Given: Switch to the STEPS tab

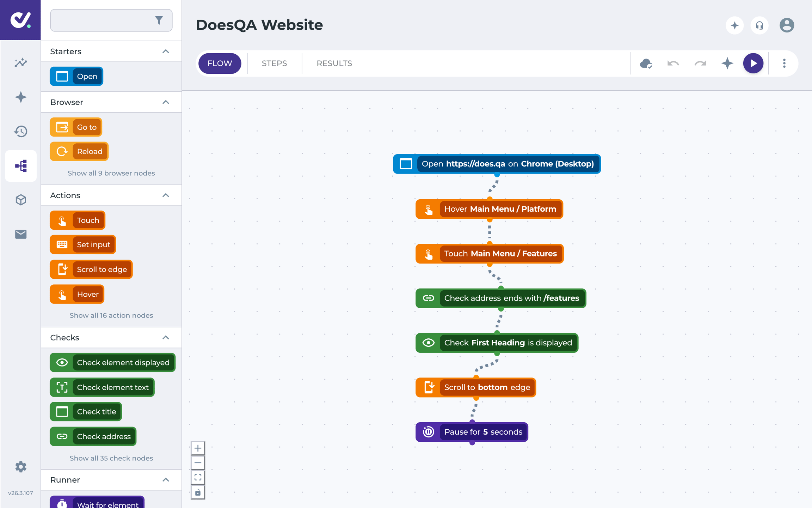Looking at the screenshot, I should tap(274, 63).
